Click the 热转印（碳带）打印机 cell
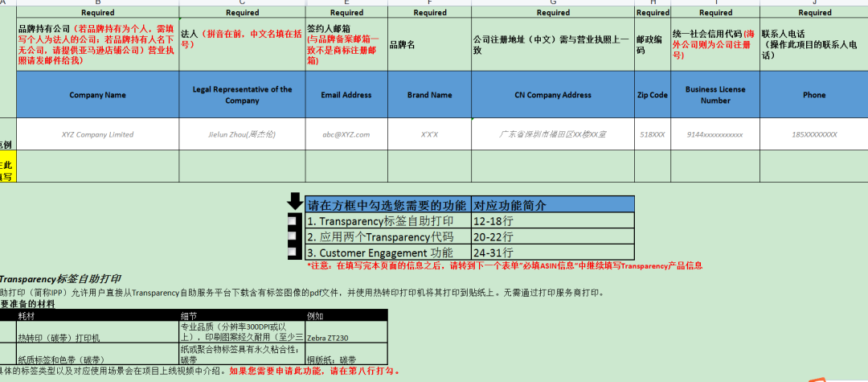This screenshot has height=382, width=868. pyautogui.click(x=97, y=331)
